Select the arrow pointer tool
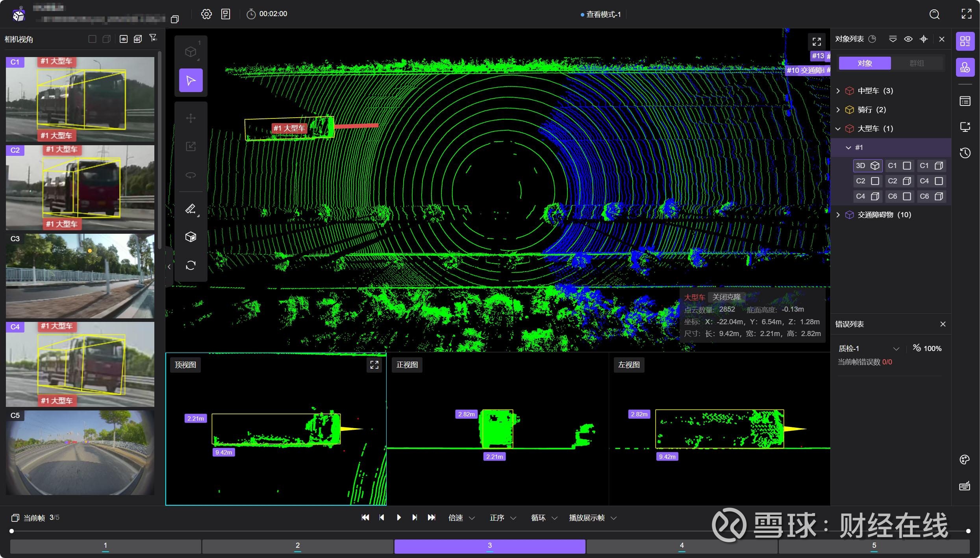This screenshot has width=980, height=558. [x=191, y=80]
